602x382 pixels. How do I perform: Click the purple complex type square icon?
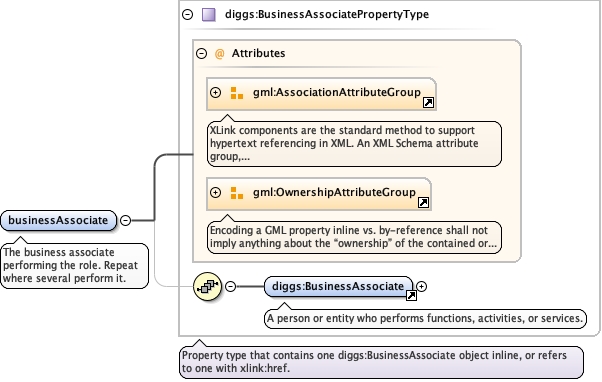(209, 15)
